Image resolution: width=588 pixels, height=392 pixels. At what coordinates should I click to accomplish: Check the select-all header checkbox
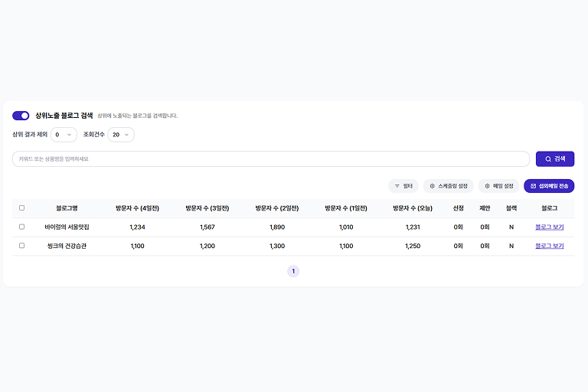coord(21,207)
